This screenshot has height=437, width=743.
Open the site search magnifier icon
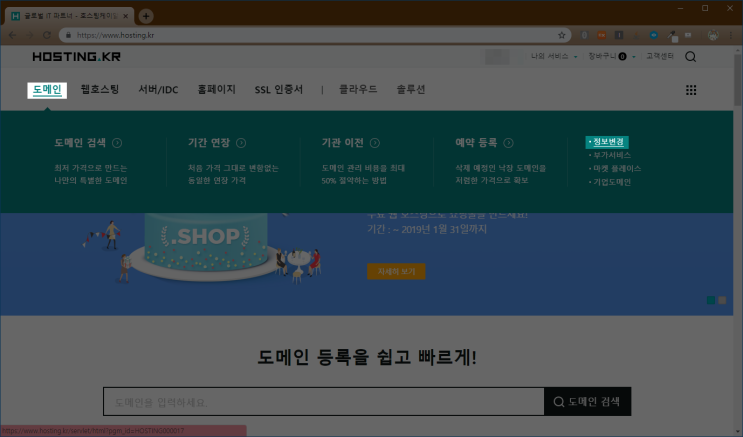point(690,57)
